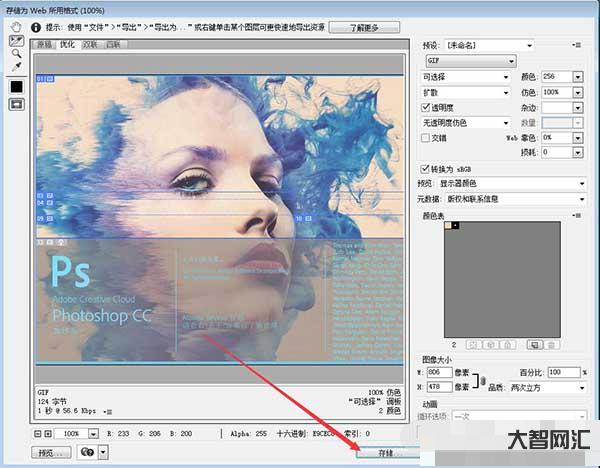This screenshot has width=600, height=468.
Task: Open the preview download speed menu icon
Action: pyautogui.click(x=108, y=412)
